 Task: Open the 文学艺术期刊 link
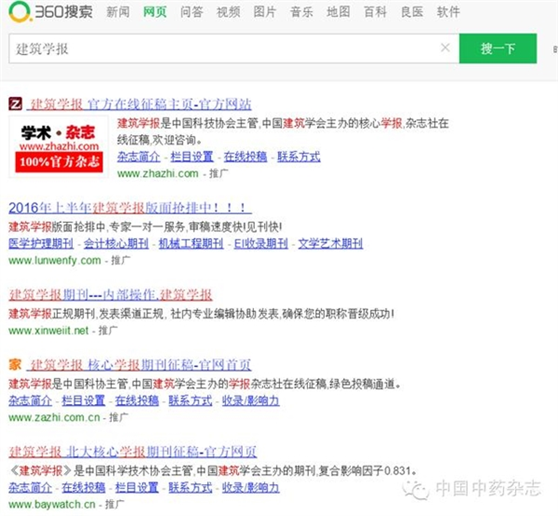click(x=331, y=243)
